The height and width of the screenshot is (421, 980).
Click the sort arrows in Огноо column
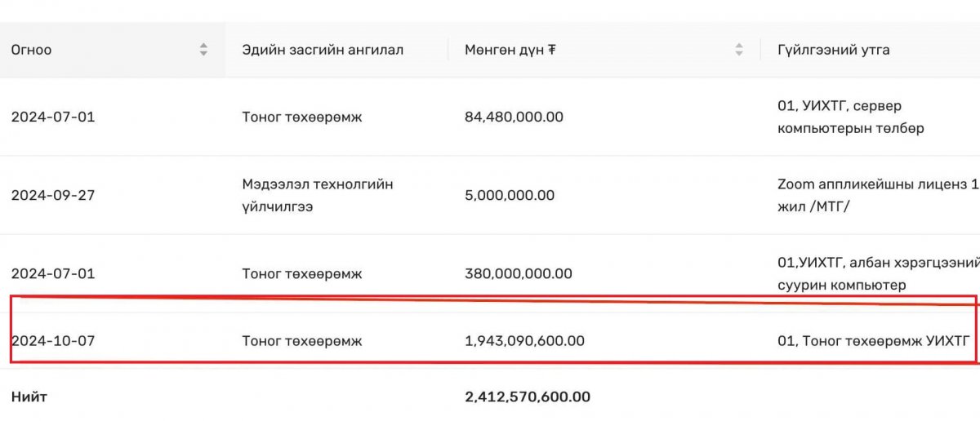click(203, 50)
